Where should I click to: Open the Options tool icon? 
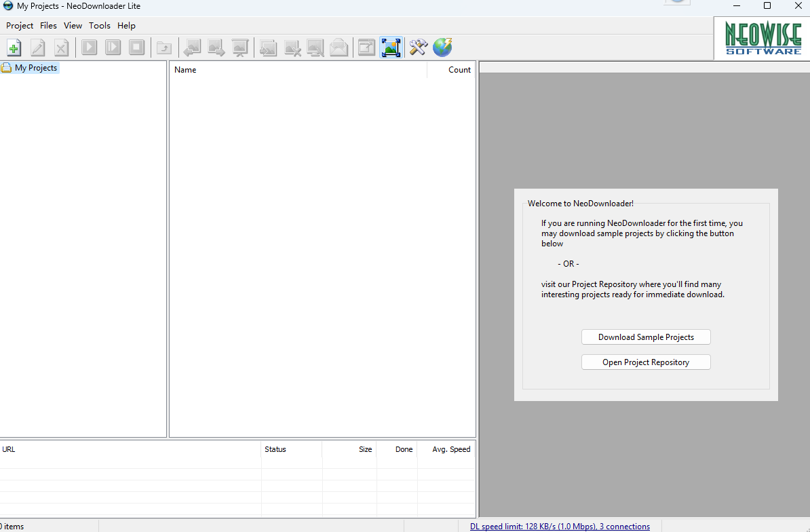click(x=418, y=47)
